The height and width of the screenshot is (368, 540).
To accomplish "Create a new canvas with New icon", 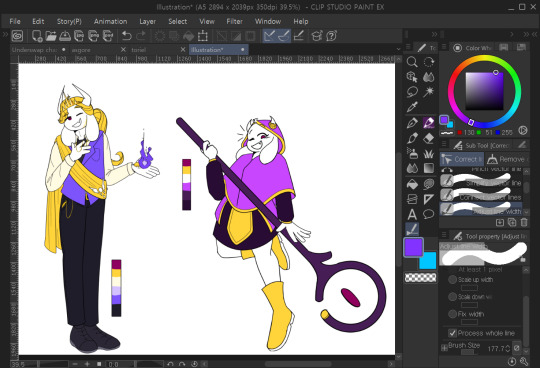I will pyautogui.click(x=37, y=36).
